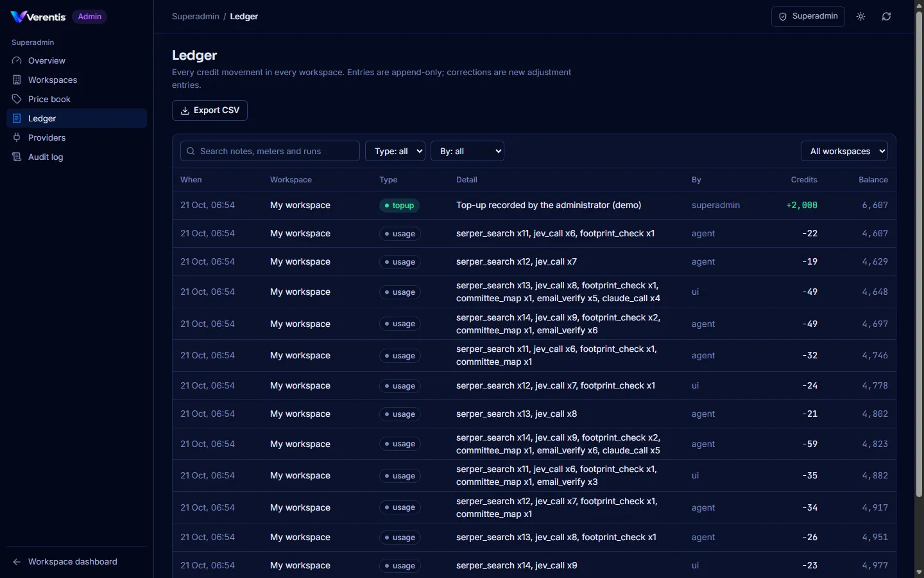Image resolution: width=924 pixels, height=578 pixels.
Task: Open Providers in the sidebar
Action: (76, 137)
